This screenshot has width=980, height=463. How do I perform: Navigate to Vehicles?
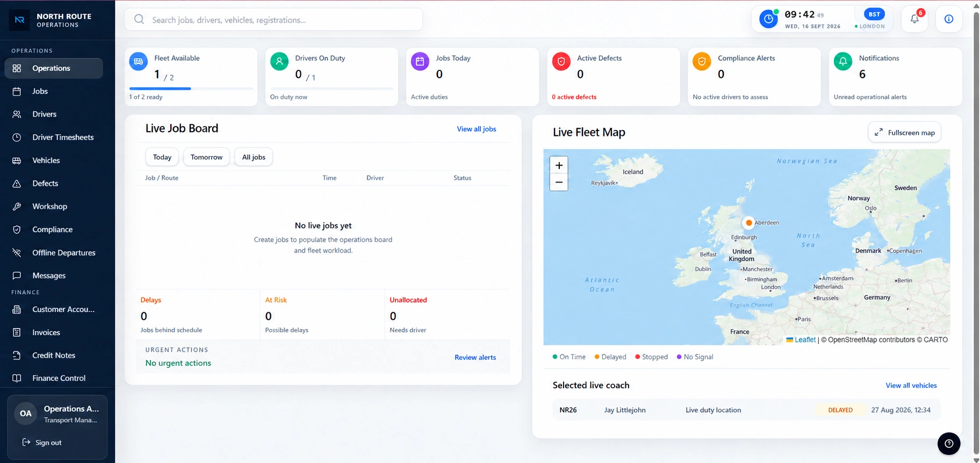tap(54, 161)
